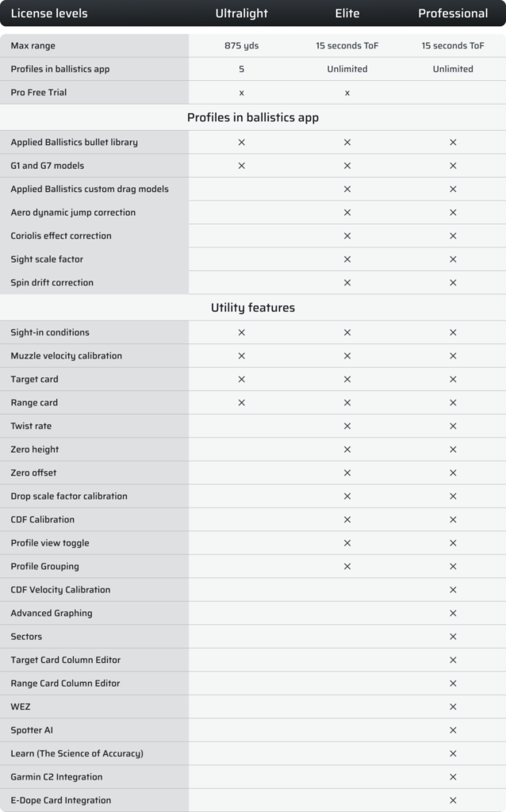Select the Elite column header
The image size is (506, 812).
pos(347,13)
